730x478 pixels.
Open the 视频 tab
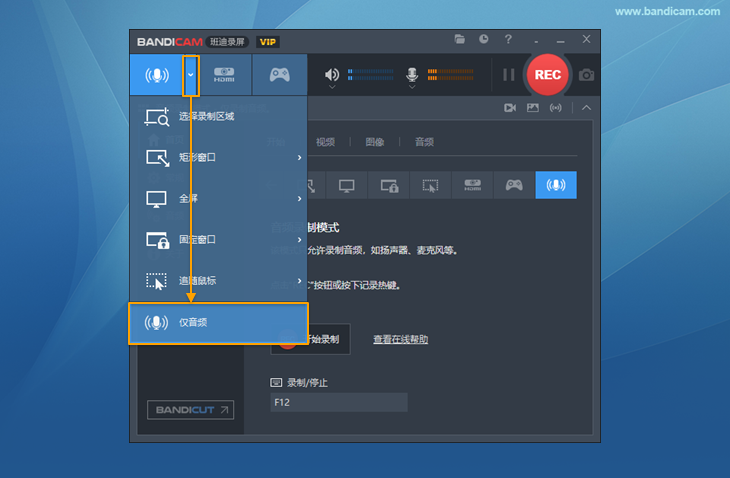tap(325, 142)
